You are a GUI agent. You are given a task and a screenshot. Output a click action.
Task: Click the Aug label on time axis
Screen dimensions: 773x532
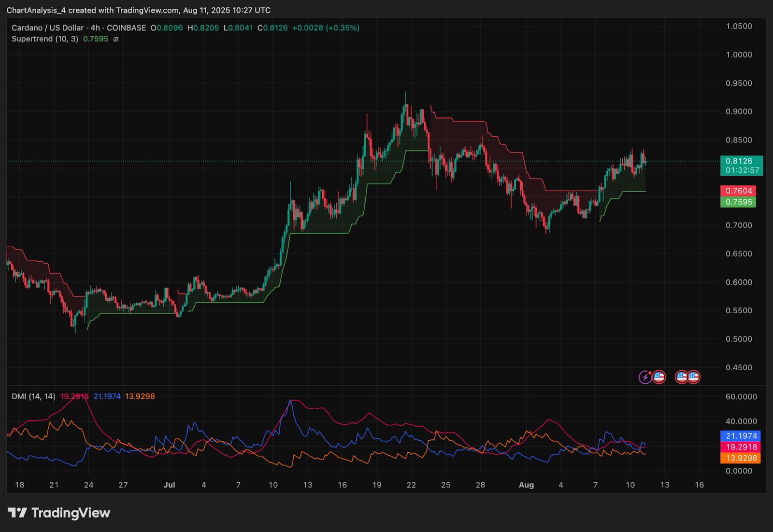click(x=526, y=485)
